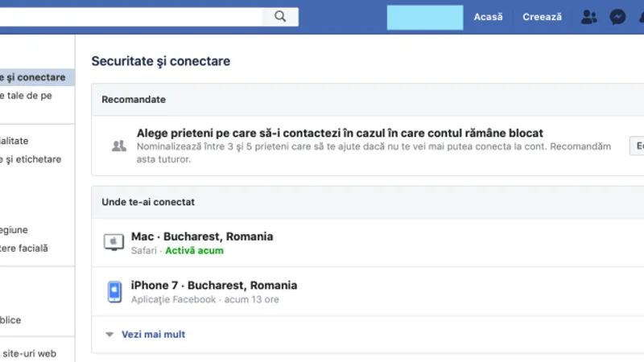This screenshot has height=362, width=644.
Task: Select the Mac Bucharest, Romania session row
Action: tap(368, 243)
